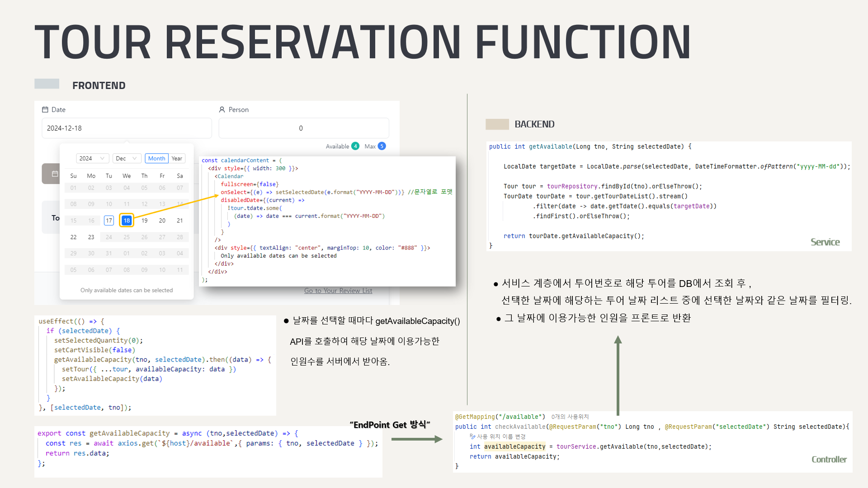Click the beige square beside BACKEND heading
Image resolution: width=868 pixels, height=488 pixels.
coord(497,124)
